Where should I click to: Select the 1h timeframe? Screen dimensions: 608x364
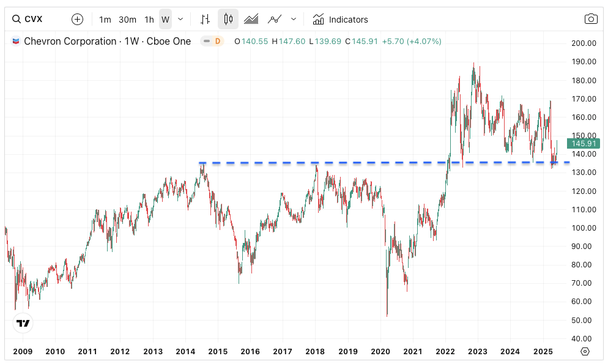pos(149,20)
